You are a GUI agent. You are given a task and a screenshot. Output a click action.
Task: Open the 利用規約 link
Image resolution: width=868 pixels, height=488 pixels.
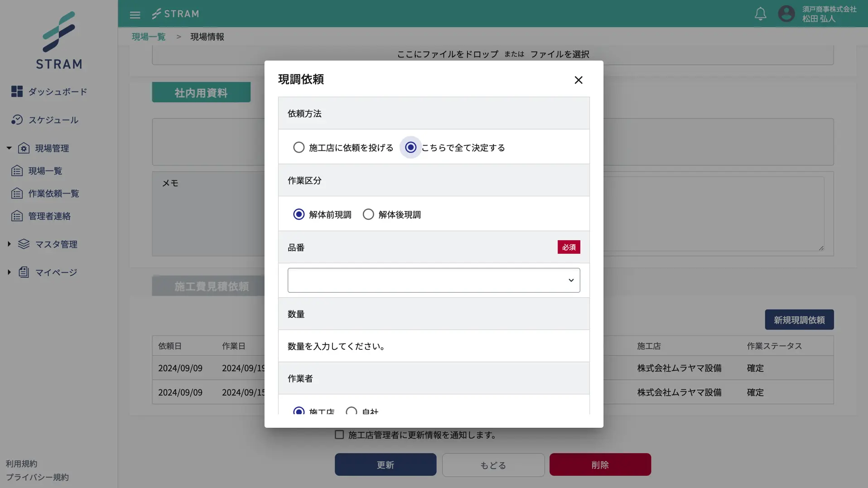pos(21,463)
